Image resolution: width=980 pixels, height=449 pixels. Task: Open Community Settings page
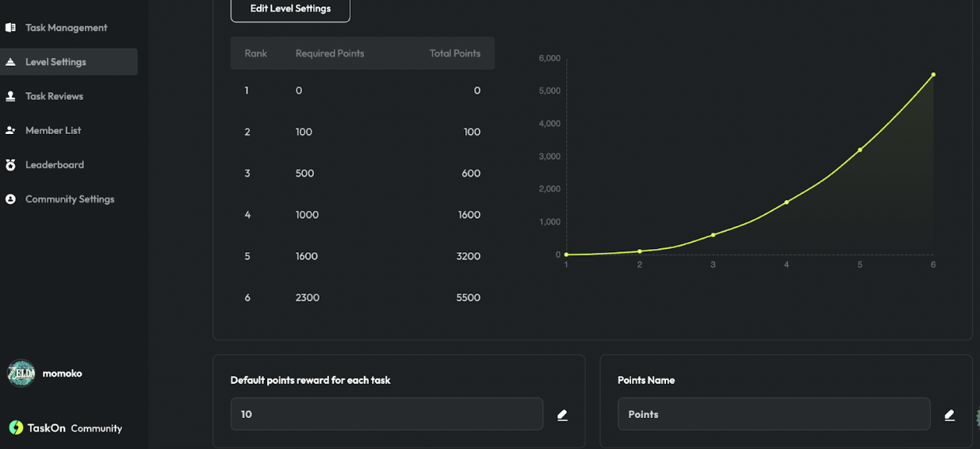70,199
